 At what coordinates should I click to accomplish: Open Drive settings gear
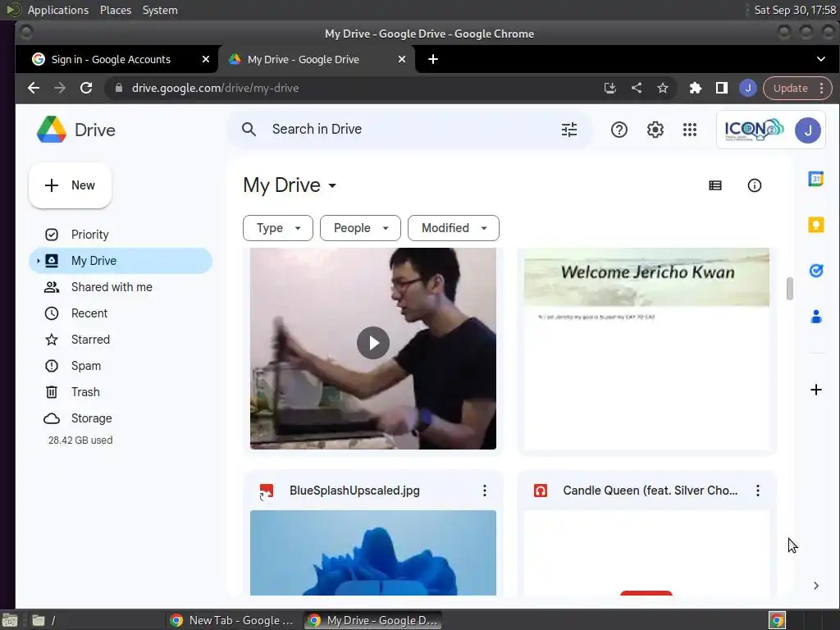[655, 130]
